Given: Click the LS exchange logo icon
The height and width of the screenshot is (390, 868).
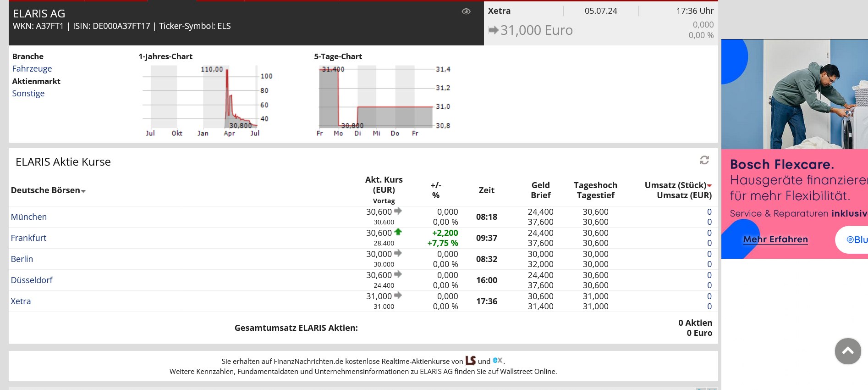Looking at the screenshot, I should pos(471,361).
